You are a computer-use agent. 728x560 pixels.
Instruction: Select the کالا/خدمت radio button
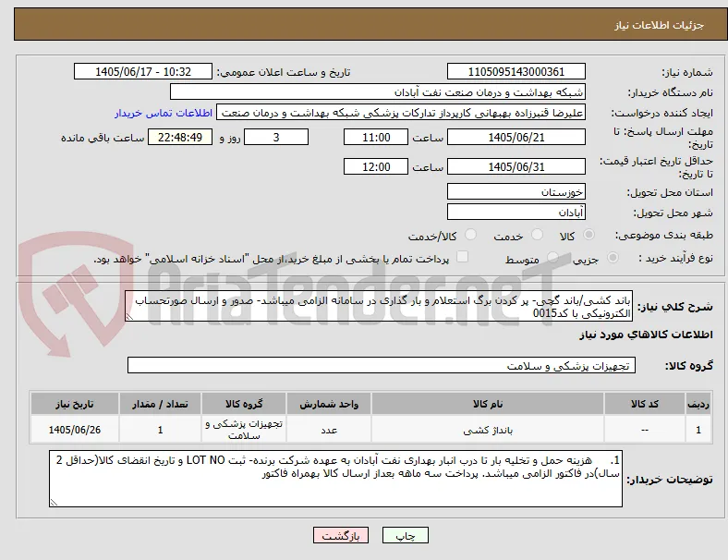pos(471,235)
